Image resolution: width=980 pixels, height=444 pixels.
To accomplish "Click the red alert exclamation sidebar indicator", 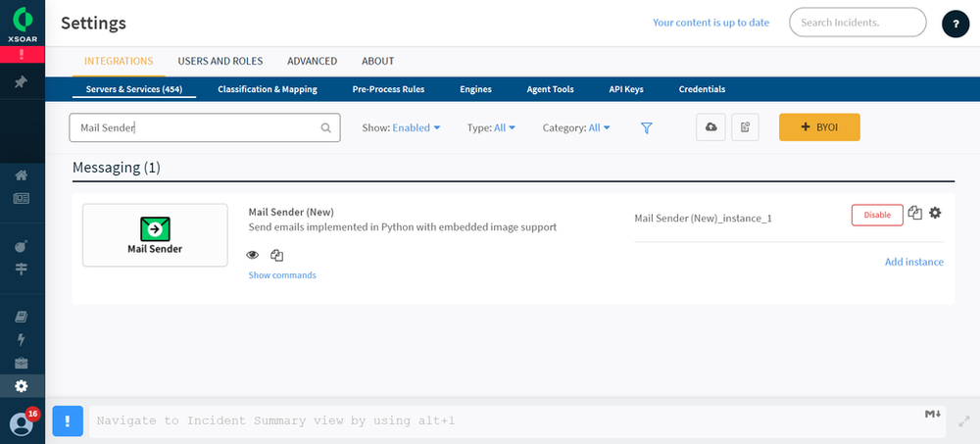I will point(22,55).
